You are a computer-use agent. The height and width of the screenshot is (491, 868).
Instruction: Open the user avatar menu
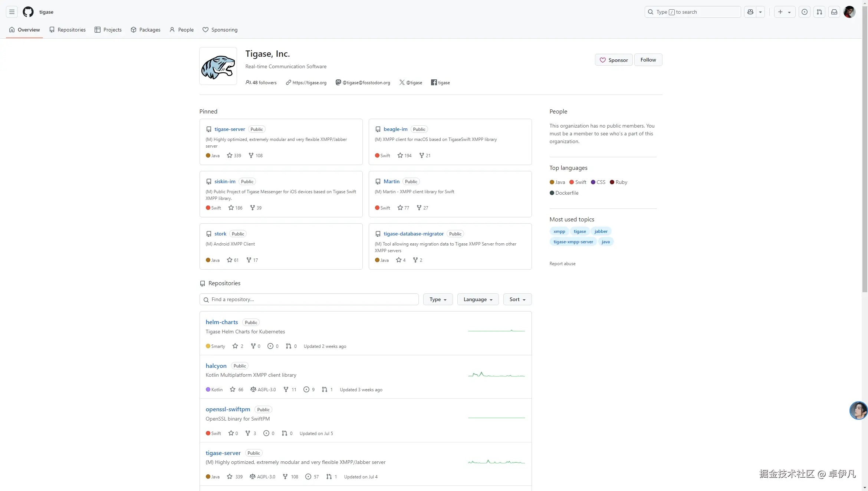849,12
